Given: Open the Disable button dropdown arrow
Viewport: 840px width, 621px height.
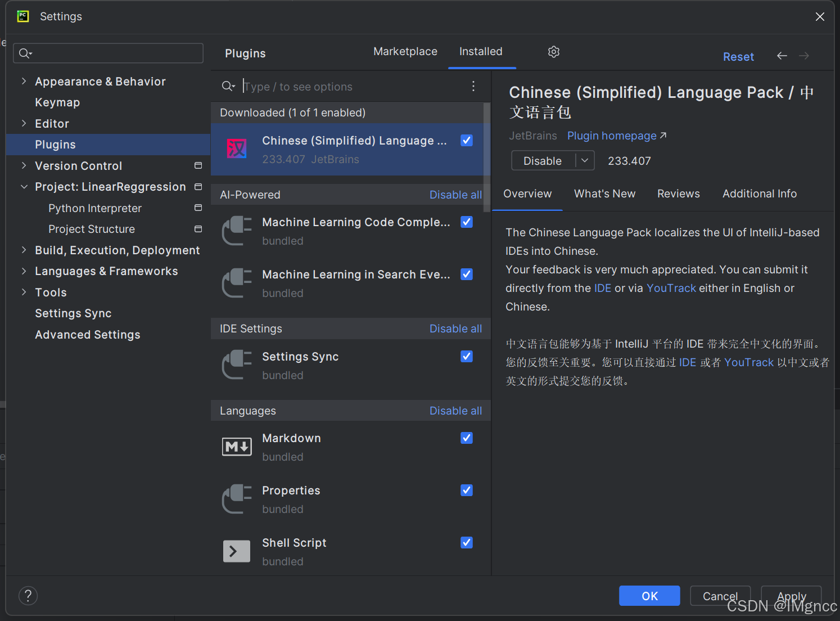Looking at the screenshot, I should (585, 160).
